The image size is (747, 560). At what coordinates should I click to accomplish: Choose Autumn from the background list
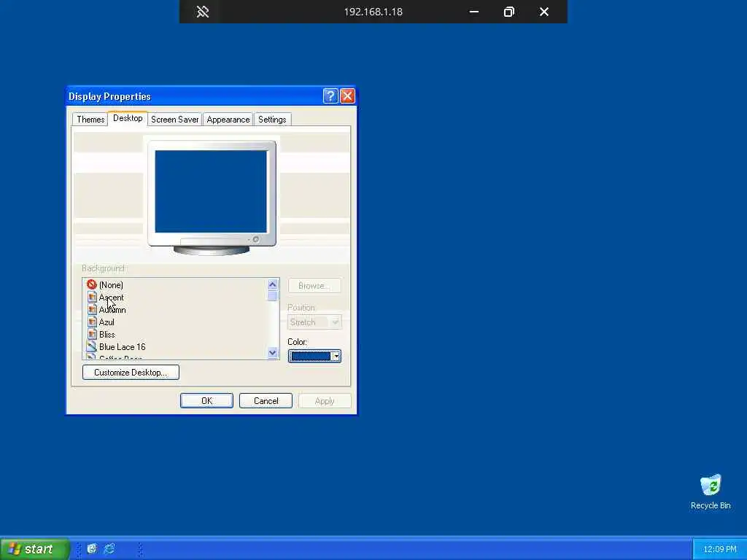(x=112, y=309)
